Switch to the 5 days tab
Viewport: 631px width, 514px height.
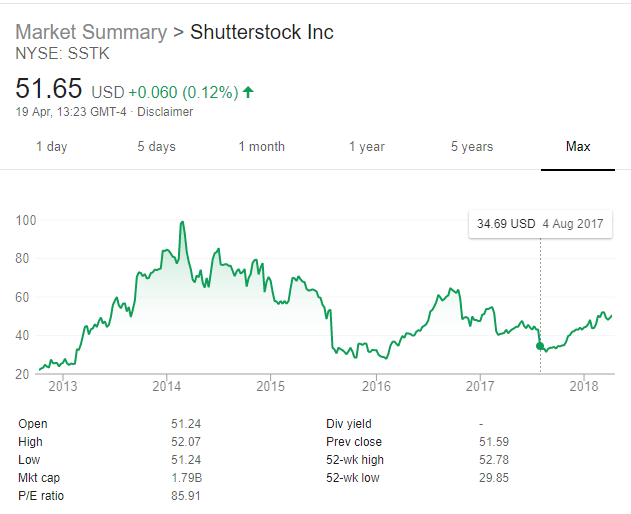point(156,147)
